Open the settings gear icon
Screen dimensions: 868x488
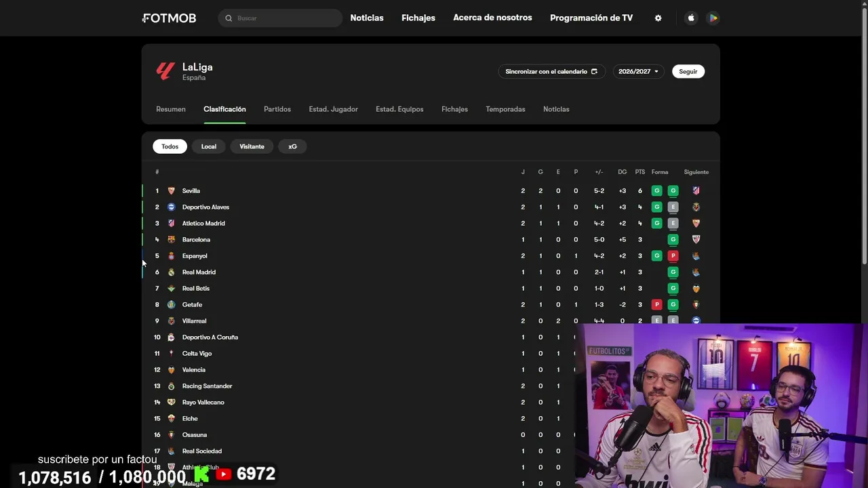[x=658, y=18]
